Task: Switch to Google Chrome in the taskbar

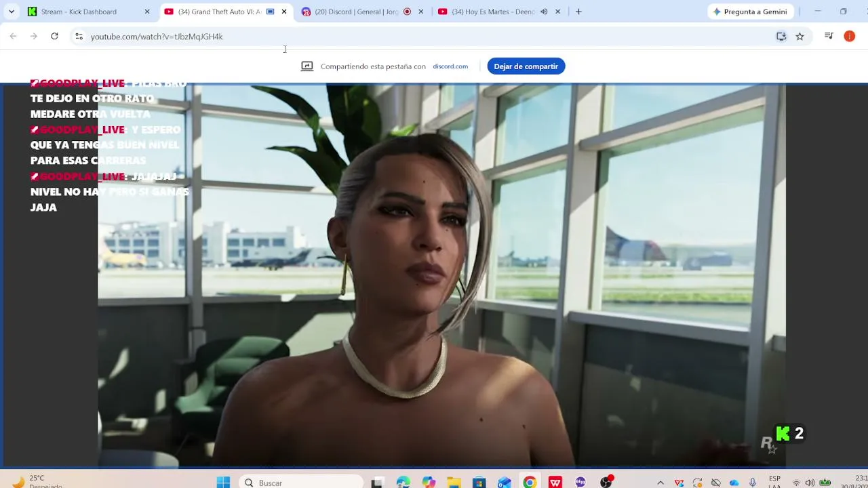Action: (530, 483)
